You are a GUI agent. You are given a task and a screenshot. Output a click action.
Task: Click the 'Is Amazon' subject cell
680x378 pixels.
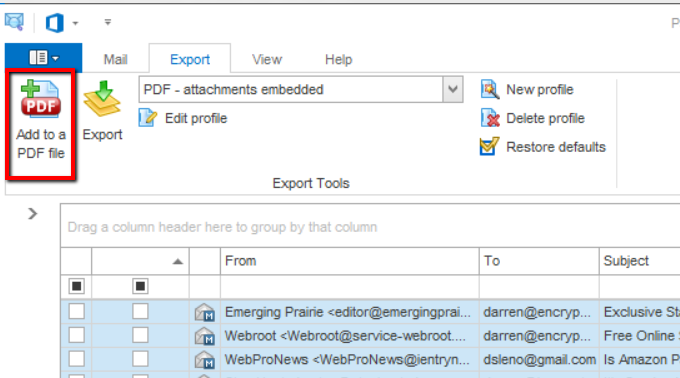640,359
